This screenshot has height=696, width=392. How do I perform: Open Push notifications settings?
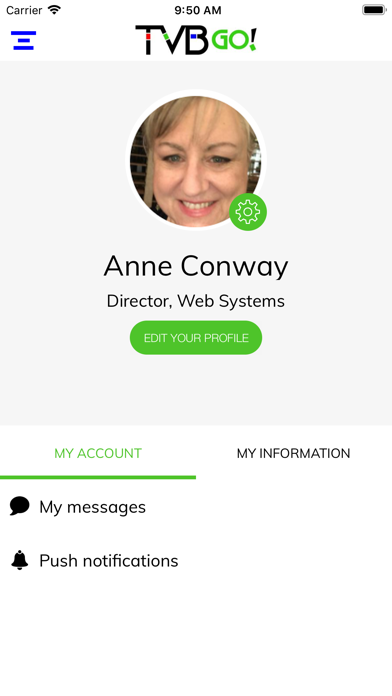coord(196,561)
